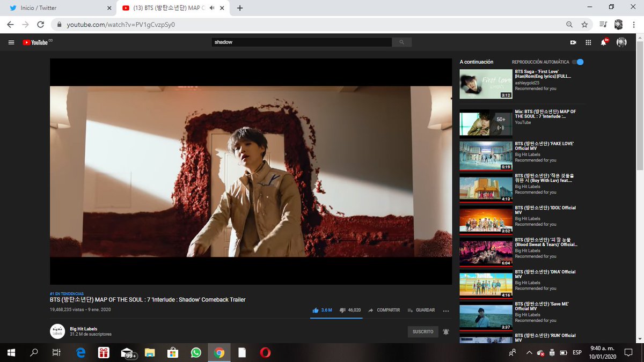The width and height of the screenshot is (644, 362).
Task: Toggle the subscription notification bell
Action: (446, 332)
